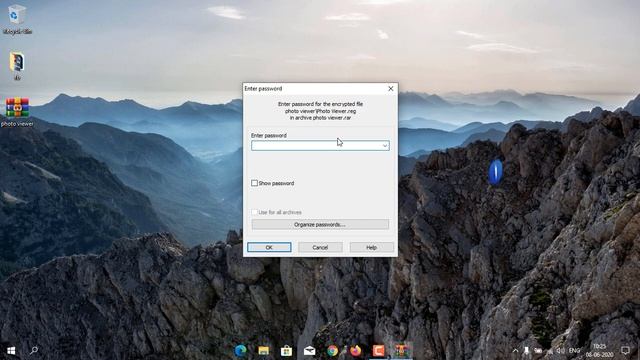The width and height of the screenshot is (640, 360).
Task: Select the photo viewer RAR archive icon
Action: click(17, 111)
